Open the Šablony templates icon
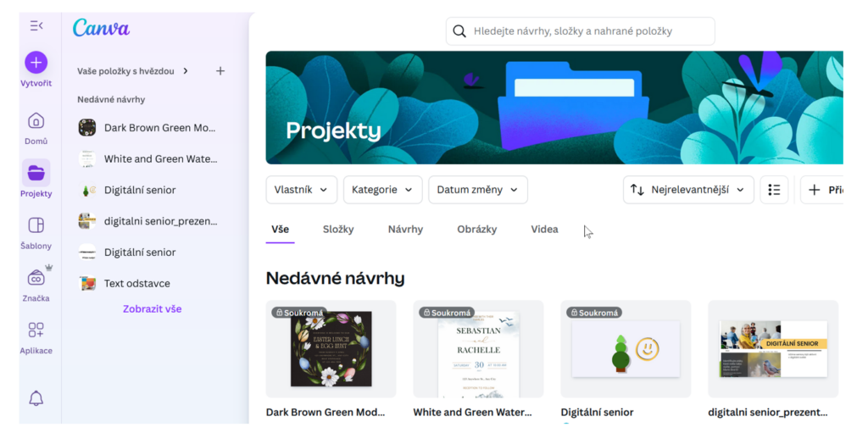Viewport: 868px width, 433px height. [x=36, y=225]
